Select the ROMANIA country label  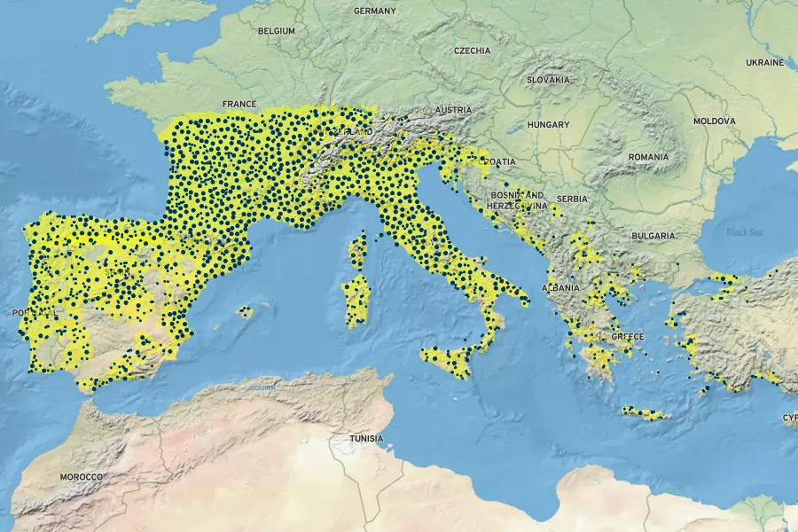(647, 157)
